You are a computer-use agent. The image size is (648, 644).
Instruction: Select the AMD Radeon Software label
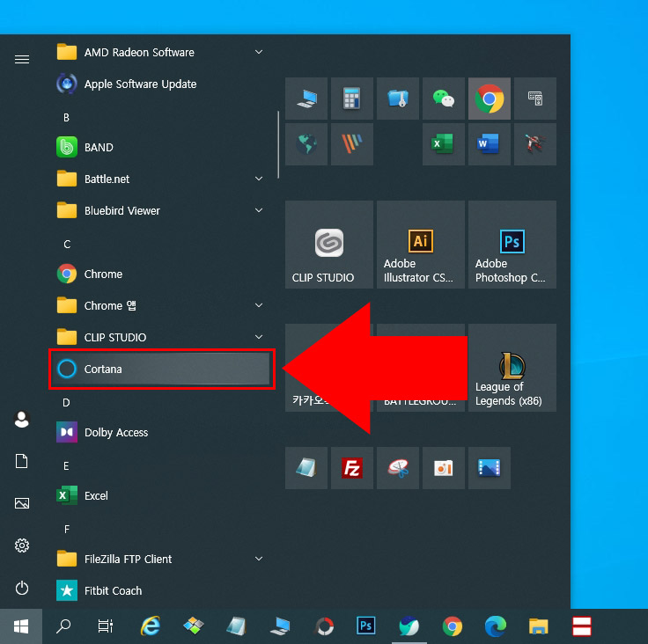139,53
